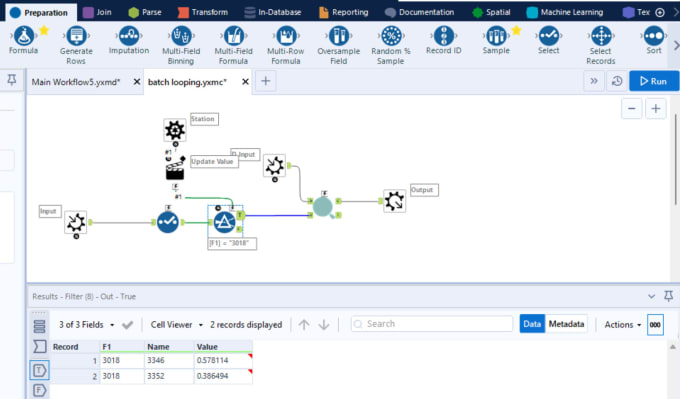Open the Machine Learning tool category
Screen dimensions: 680x399
point(565,12)
